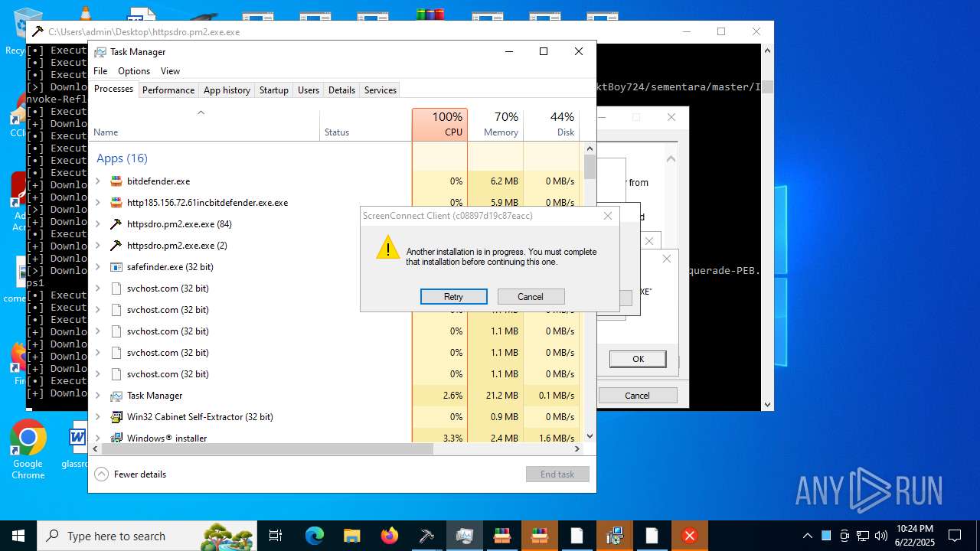The height and width of the screenshot is (551, 980).
Task: Click the http185.156.72.61incbitdefender.exe.exe process icon
Action: pos(116,203)
